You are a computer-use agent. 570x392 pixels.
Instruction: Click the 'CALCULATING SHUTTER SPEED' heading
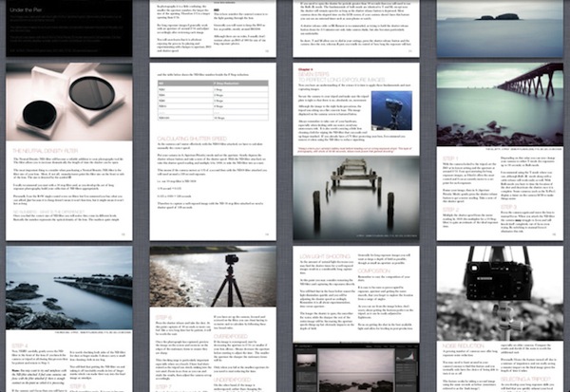(192, 139)
